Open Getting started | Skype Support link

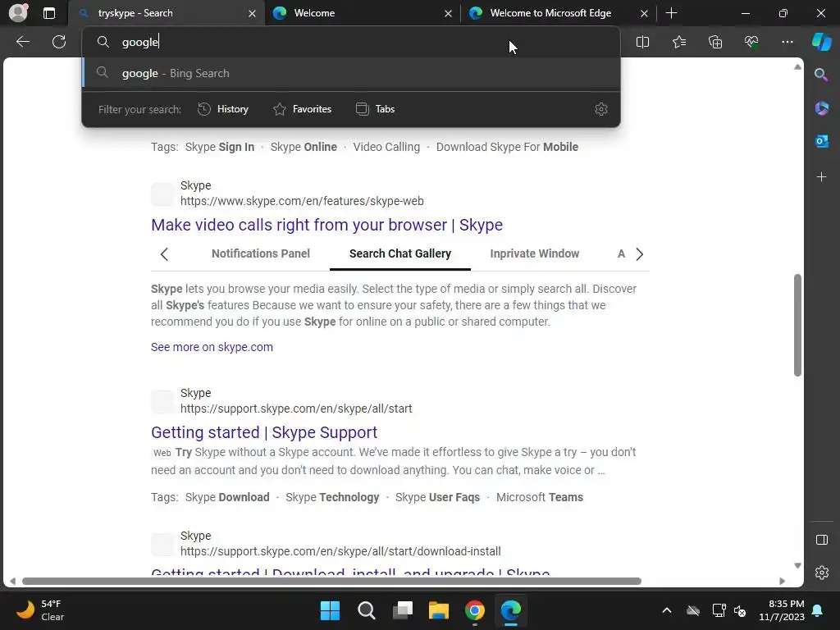[264, 432]
